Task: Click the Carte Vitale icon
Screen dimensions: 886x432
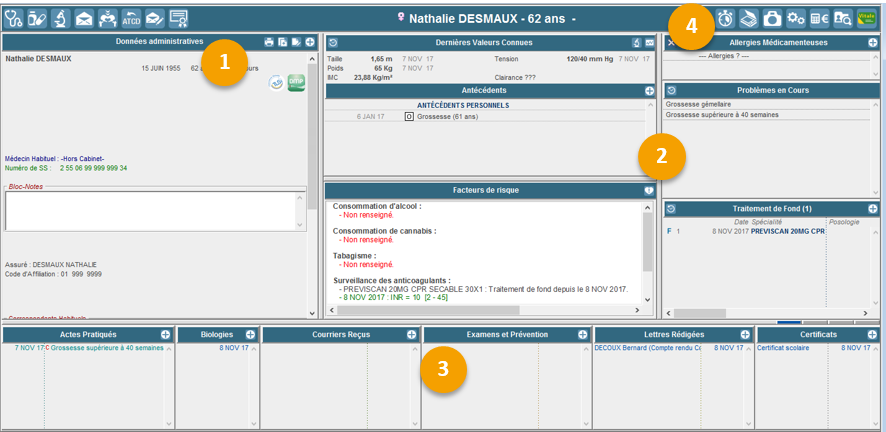Action: 867,18
